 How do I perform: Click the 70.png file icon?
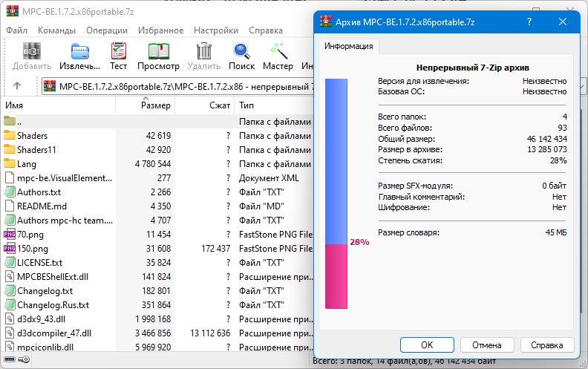(x=10, y=235)
